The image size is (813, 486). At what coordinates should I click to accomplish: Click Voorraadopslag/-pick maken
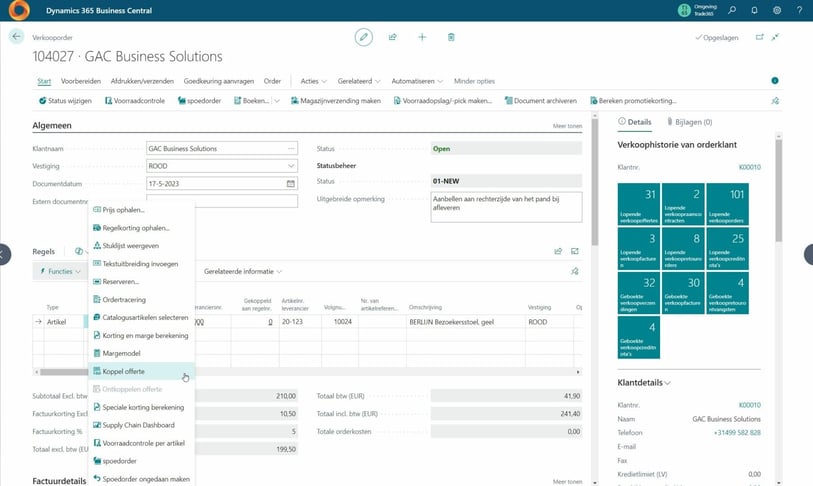coord(443,101)
